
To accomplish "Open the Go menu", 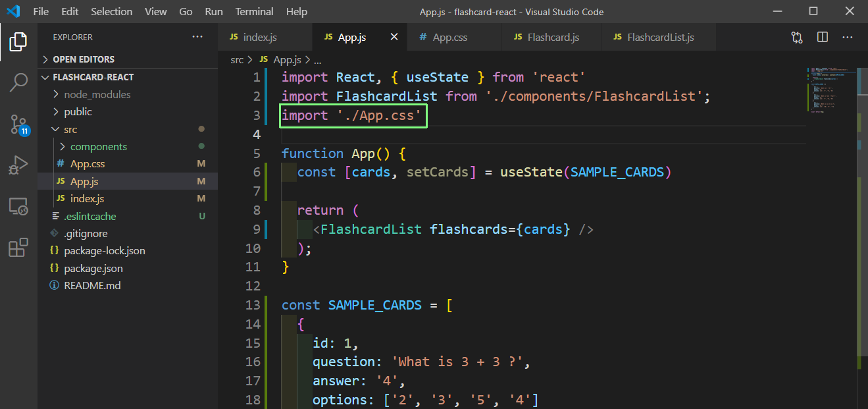I will 186,12.
